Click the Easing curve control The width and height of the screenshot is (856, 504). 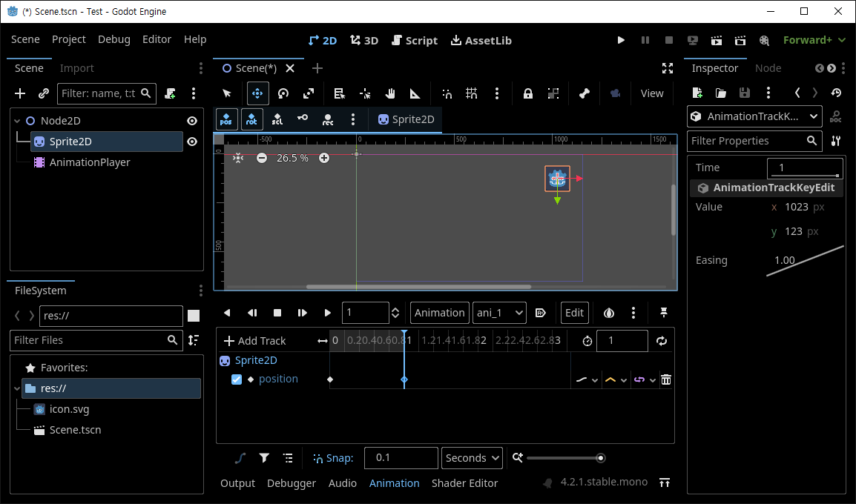click(x=806, y=261)
